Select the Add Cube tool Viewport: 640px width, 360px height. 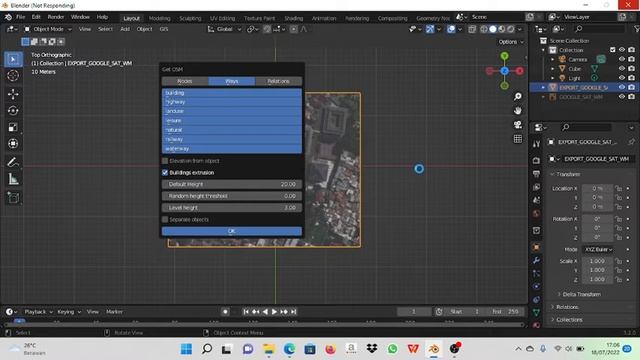[13, 198]
